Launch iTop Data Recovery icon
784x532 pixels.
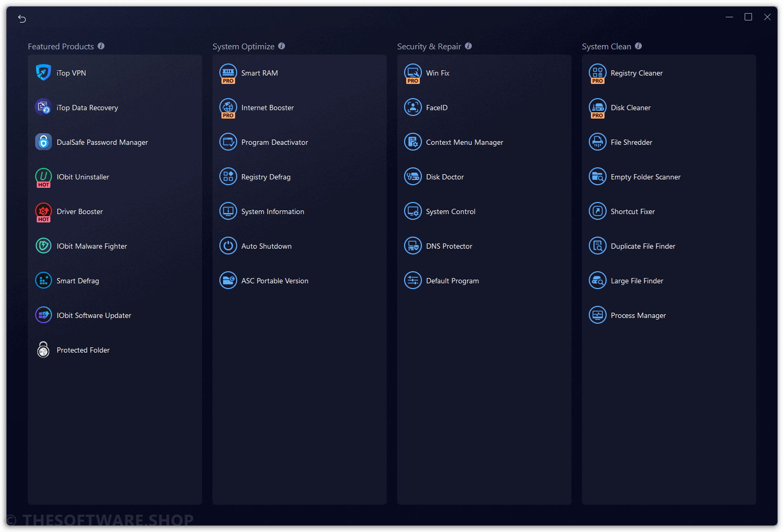[44, 107]
